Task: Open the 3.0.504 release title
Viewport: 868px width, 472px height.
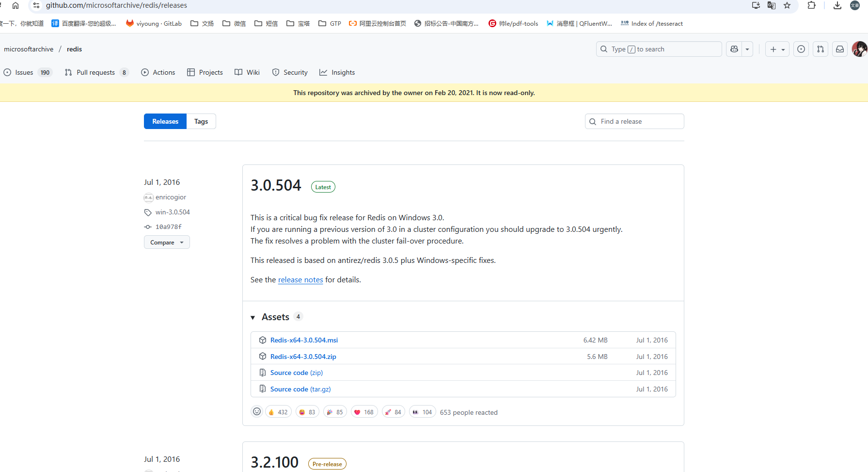Action: coord(276,185)
